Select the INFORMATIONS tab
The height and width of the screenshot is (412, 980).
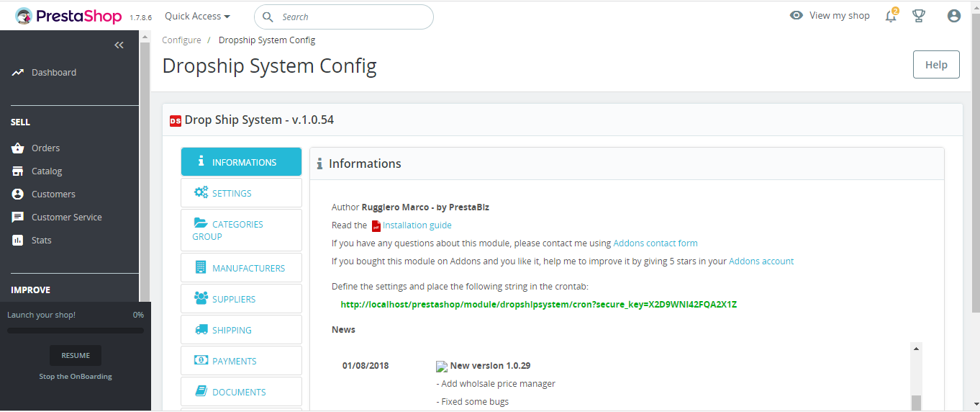coord(241,162)
